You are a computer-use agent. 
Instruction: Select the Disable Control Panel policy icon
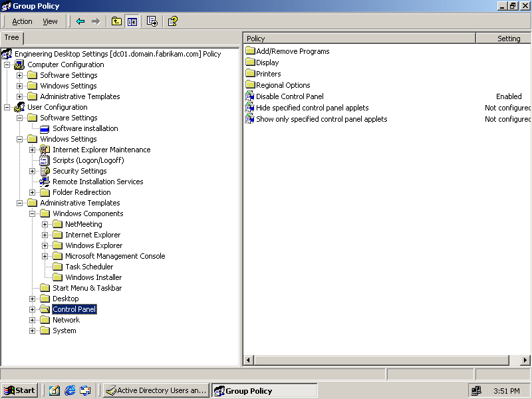point(250,96)
